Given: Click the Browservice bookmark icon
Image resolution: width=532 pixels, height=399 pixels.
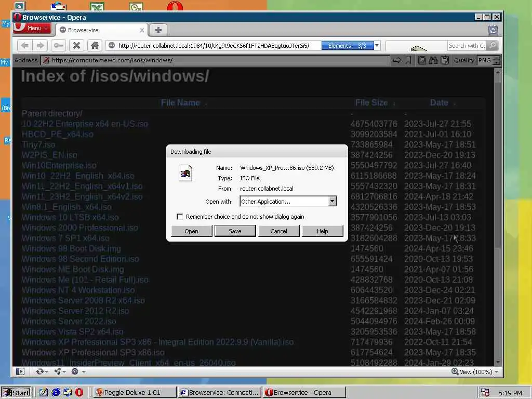Looking at the screenshot, I should (408, 60).
